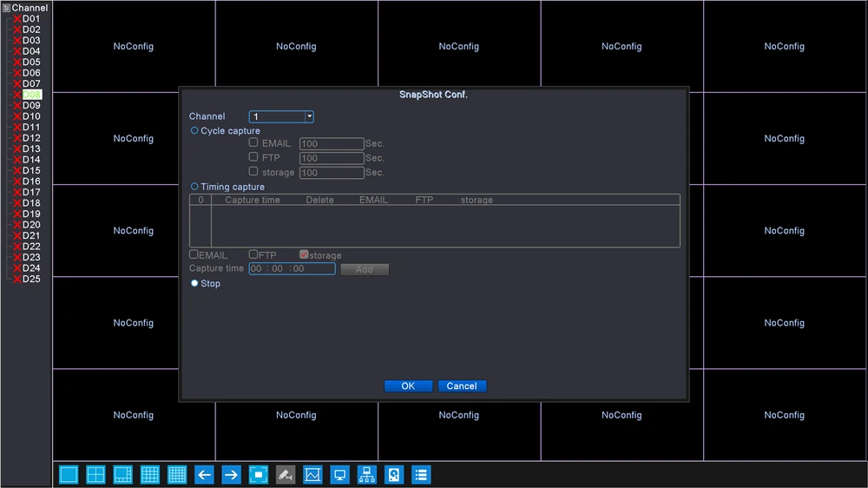Toggle the full screen icon
The height and width of the screenshot is (488, 868).
click(x=259, y=475)
